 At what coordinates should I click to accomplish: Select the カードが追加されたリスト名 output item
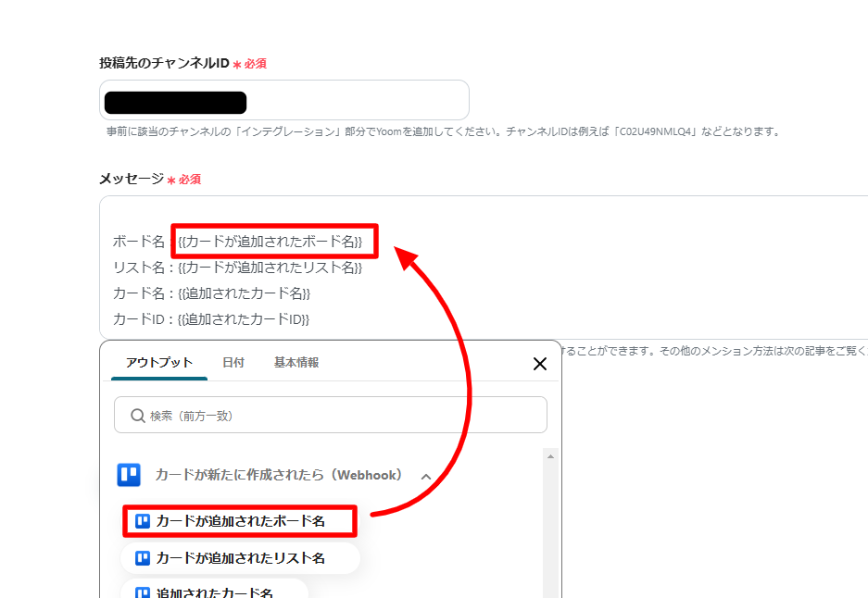[240, 557]
